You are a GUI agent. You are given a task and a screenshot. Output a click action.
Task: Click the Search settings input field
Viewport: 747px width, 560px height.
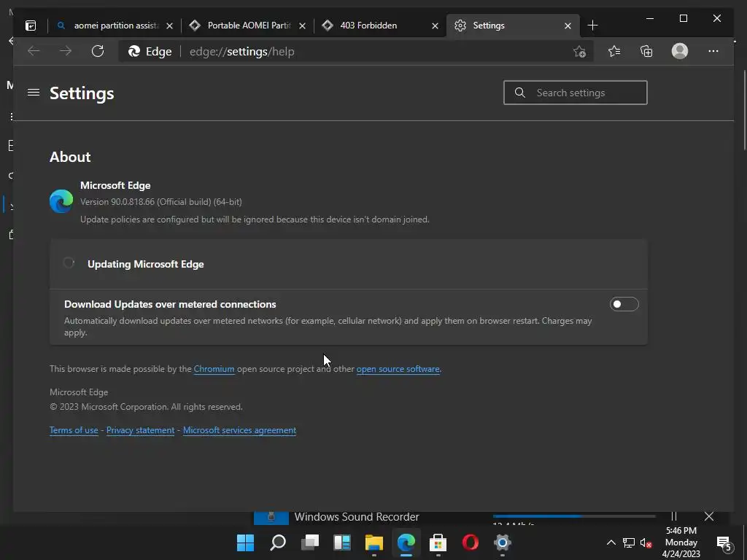pyautogui.click(x=575, y=93)
